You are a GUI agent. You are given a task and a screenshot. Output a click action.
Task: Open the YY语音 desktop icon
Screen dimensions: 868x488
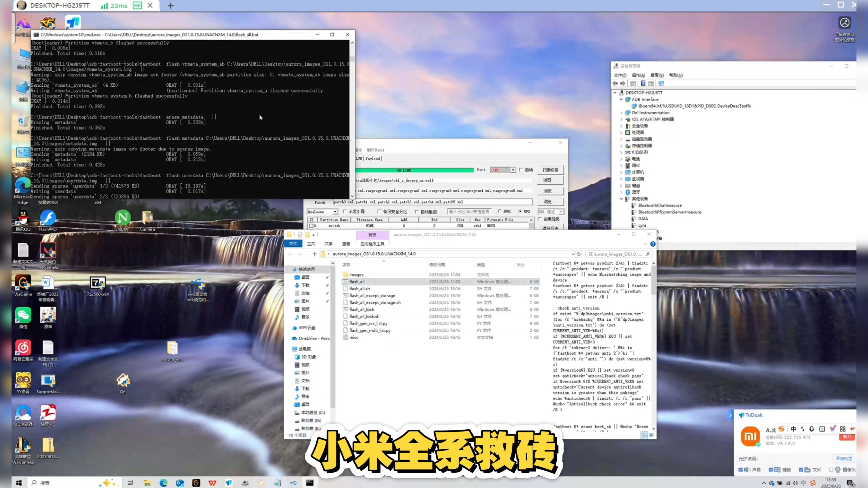coord(23,383)
